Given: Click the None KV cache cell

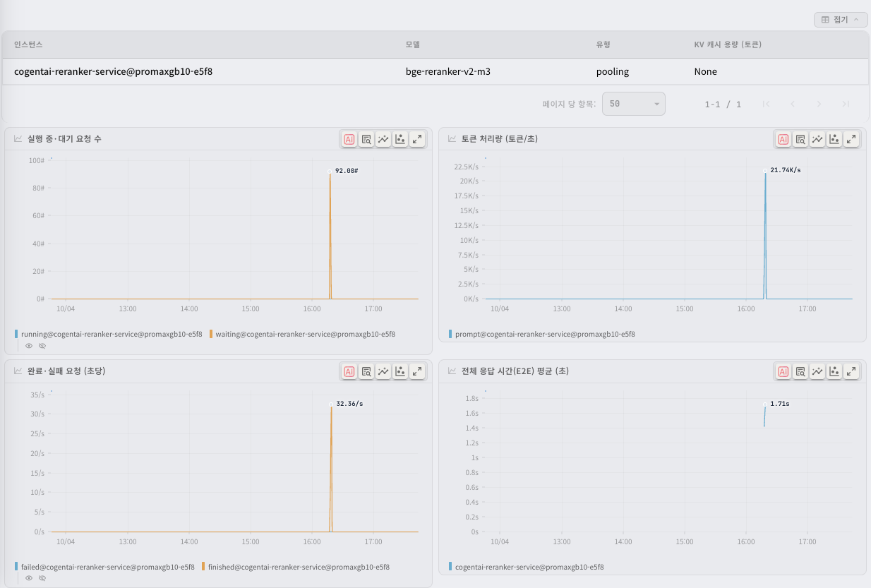Looking at the screenshot, I should tap(705, 71).
